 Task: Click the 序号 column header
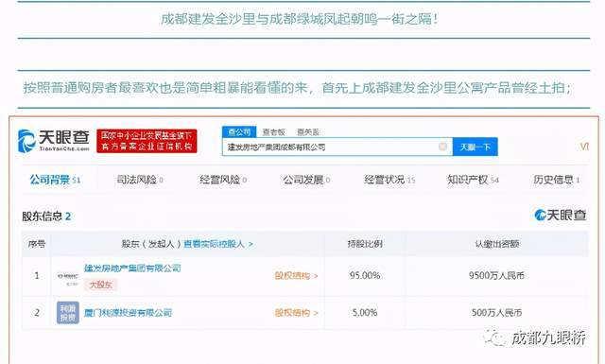pos(37,244)
